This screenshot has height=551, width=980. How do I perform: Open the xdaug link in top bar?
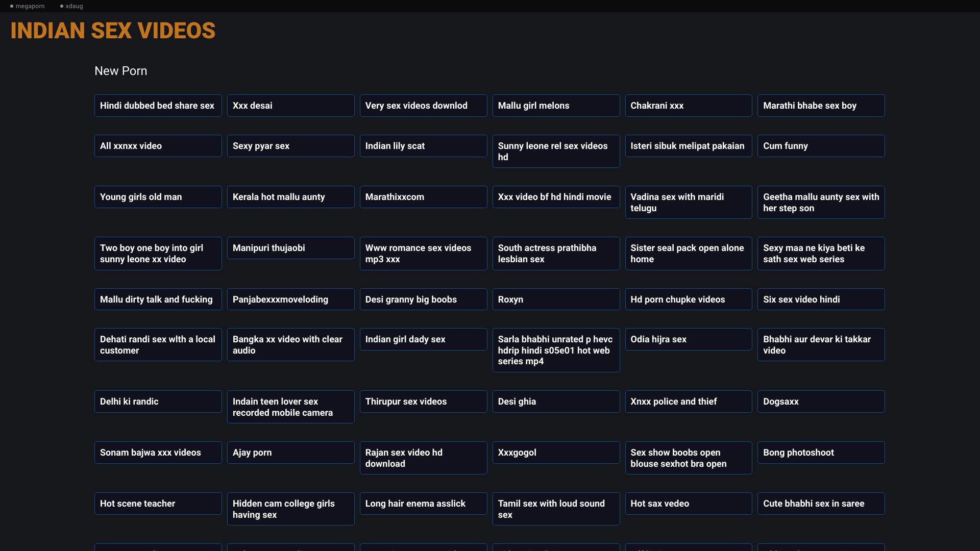pyautogui.click(x=71, y=6)
